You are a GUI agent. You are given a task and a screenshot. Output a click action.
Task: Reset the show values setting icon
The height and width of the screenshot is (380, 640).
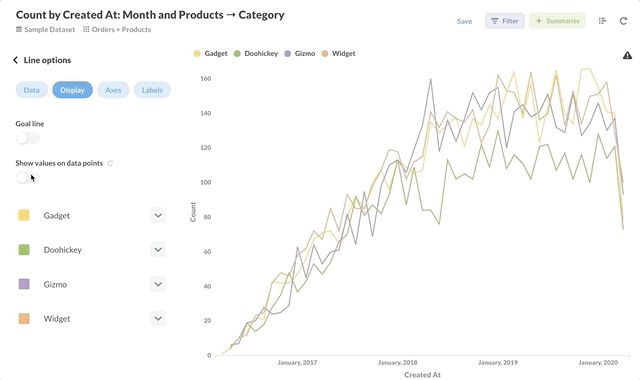[110, 163]
